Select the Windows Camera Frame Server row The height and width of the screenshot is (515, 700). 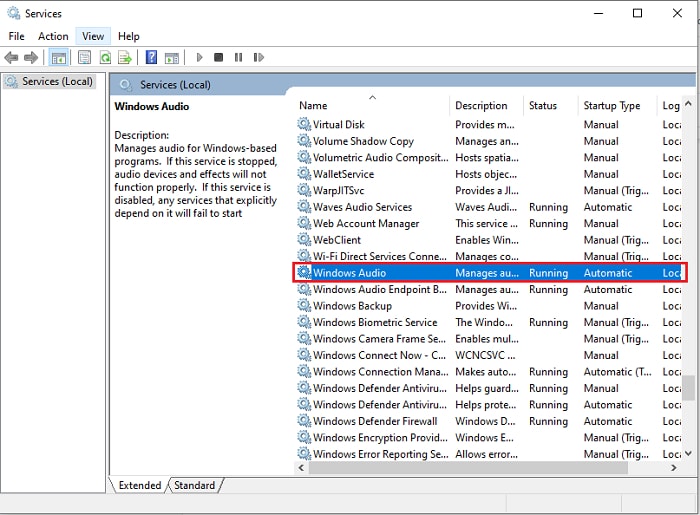pos(489,338)
